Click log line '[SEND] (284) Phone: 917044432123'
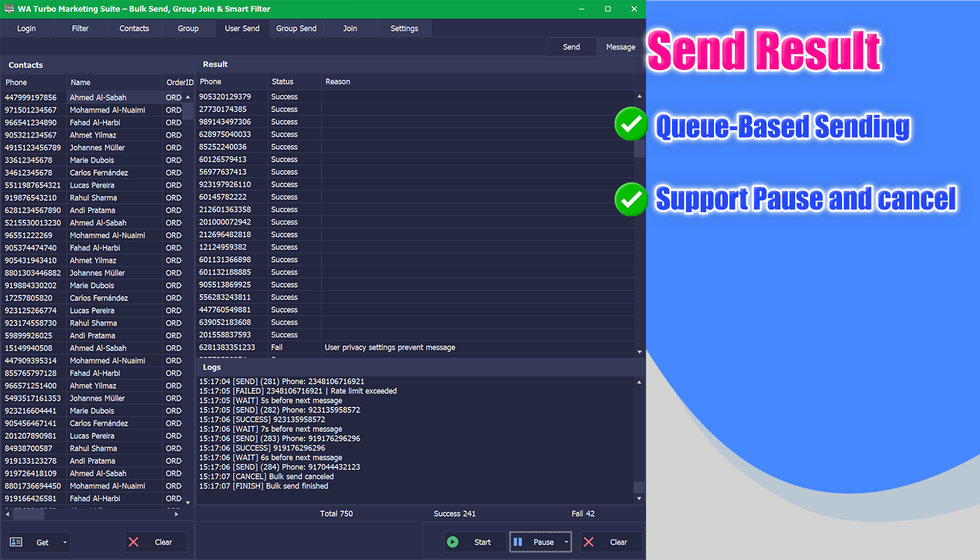This screenshot has width=980, height=560. (279, 467)
